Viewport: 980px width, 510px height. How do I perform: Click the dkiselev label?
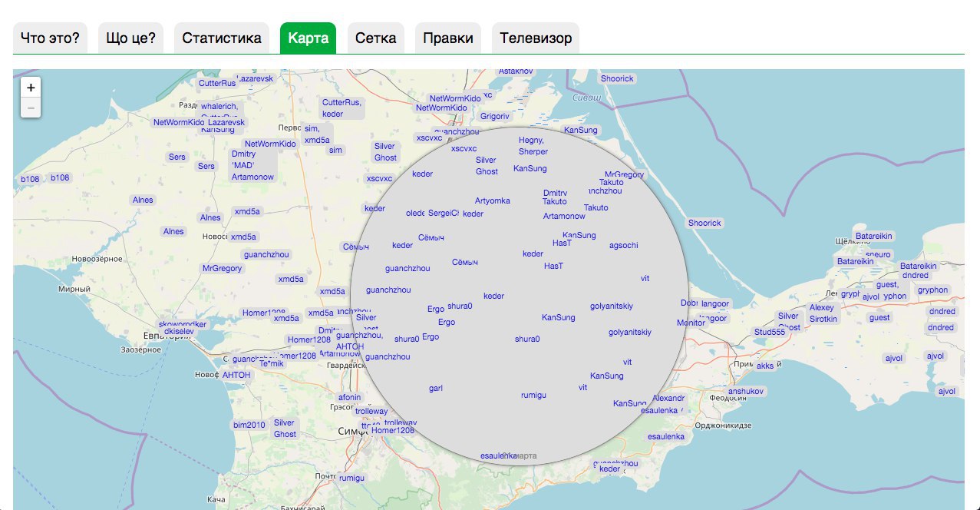[x=180, y=331]
